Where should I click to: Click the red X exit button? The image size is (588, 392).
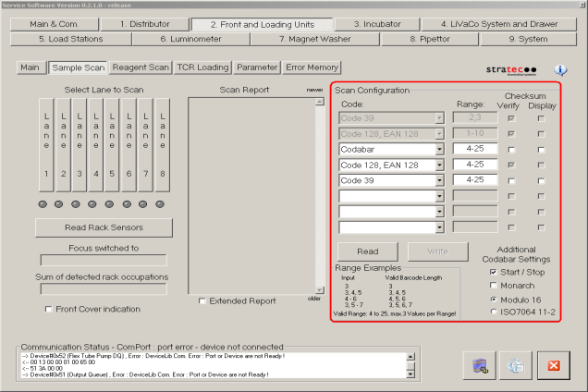(x=554, y=365)
